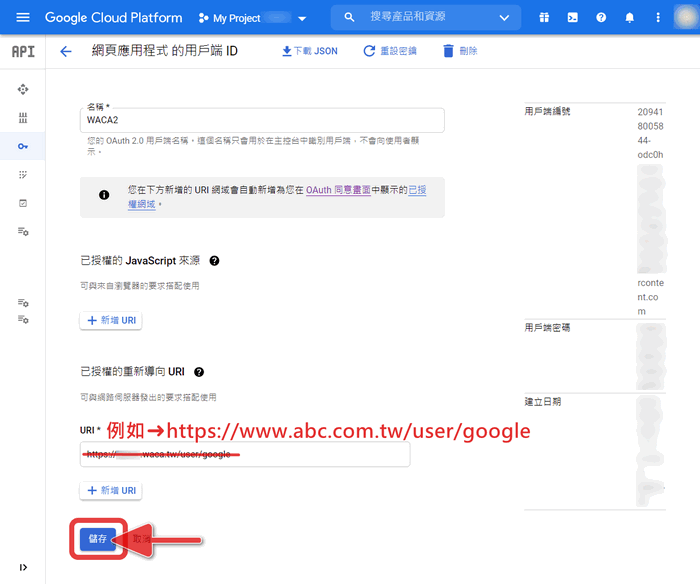
Task: Click the download JSON button
Action: click(x=310, y=51)
